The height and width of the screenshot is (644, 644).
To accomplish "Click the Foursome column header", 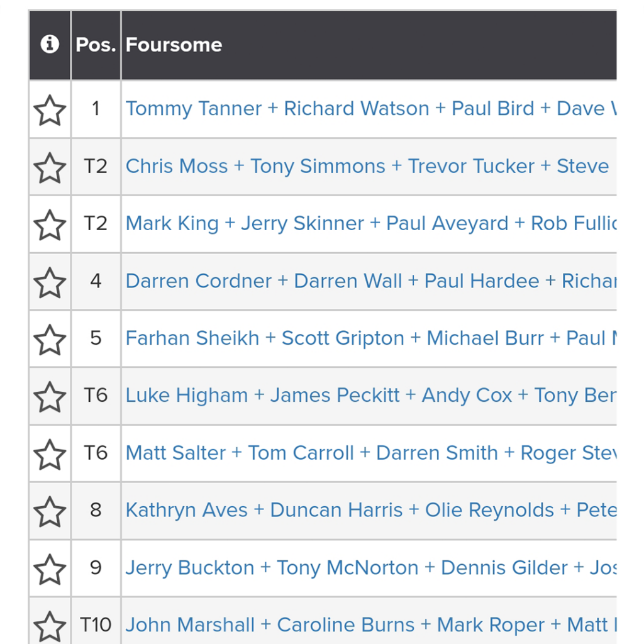I will 174,45.
